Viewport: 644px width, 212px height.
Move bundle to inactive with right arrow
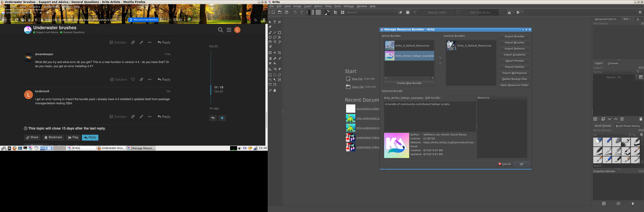(x=440, y=58)
